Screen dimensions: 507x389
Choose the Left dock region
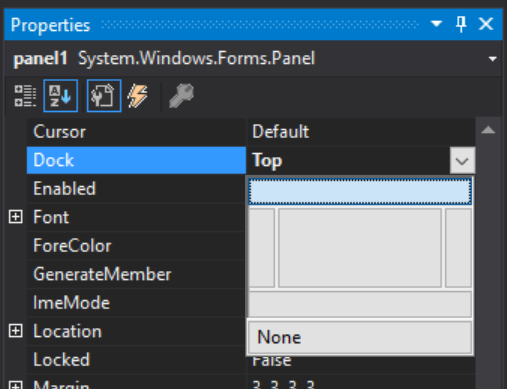[x=262, y=248]
